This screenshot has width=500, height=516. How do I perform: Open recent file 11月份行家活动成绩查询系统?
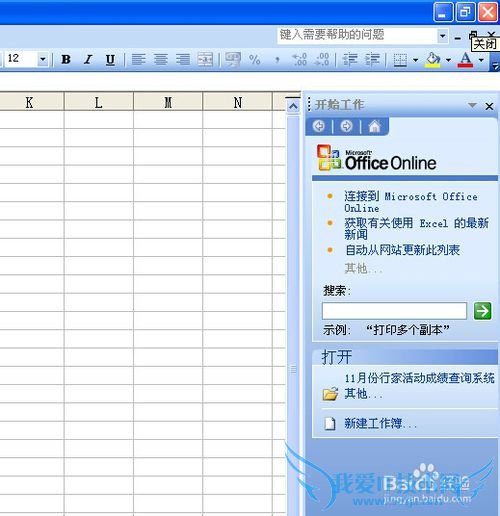(x=419, y=378)
